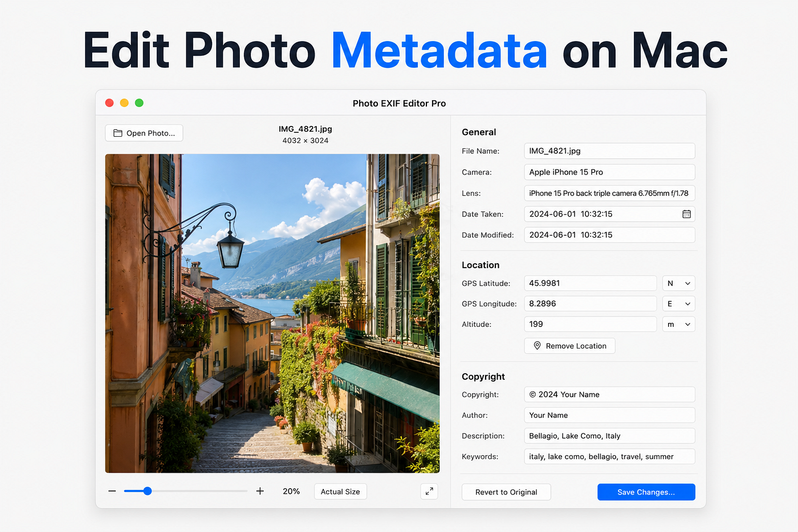Click the Lens input field
Image resolution: width=798 pixels, height=532 pixels.
[x=609, y=193]
